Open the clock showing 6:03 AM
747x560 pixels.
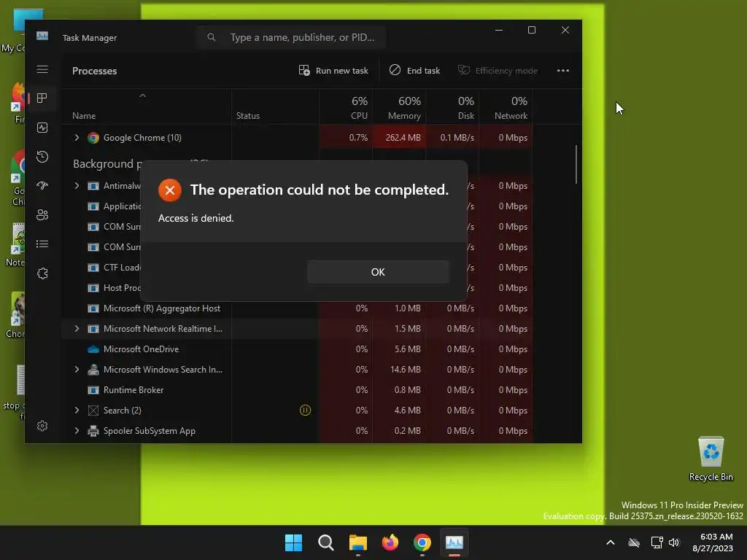tap(713, 542)
